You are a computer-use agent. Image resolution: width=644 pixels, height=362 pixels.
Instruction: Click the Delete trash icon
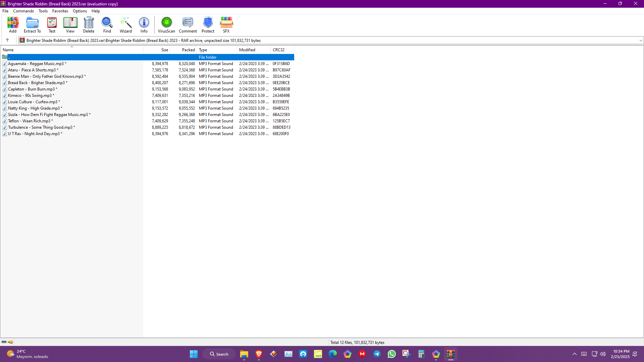[x=89, y=25]
